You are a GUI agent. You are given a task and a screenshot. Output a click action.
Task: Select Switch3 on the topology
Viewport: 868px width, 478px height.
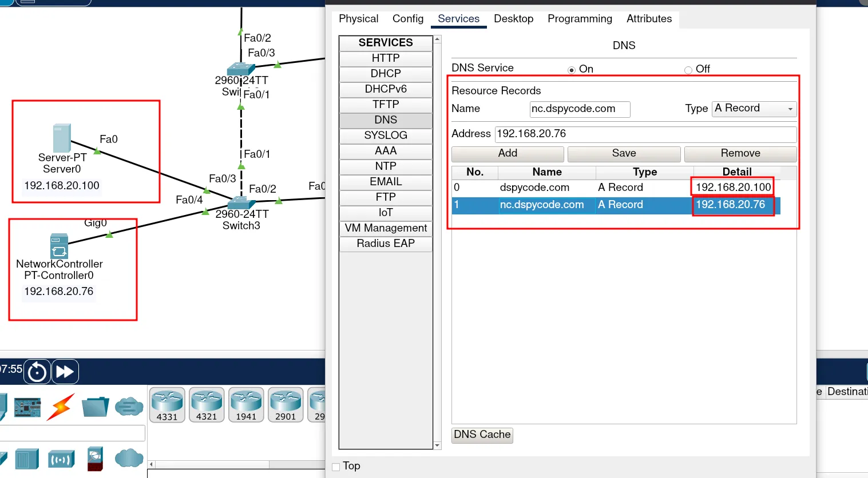pos(241,203)
